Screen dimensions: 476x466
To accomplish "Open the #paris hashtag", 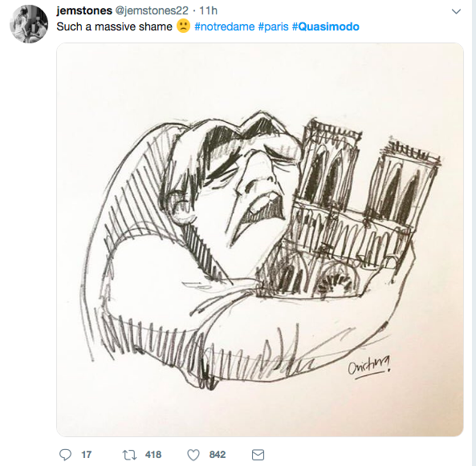I will [x=273, y=26].
